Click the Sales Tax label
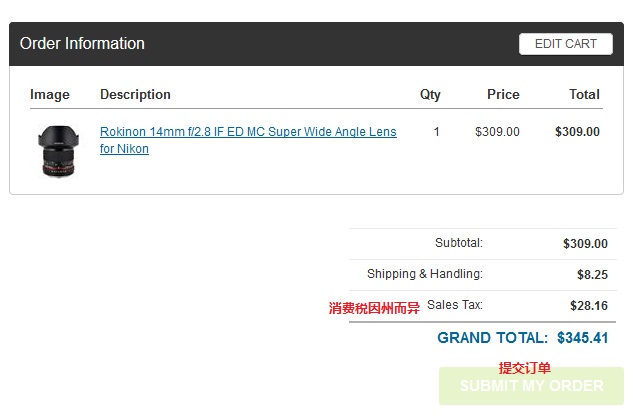Image resolution: width=633 pixels, height=420 pixels. [455, 304]
